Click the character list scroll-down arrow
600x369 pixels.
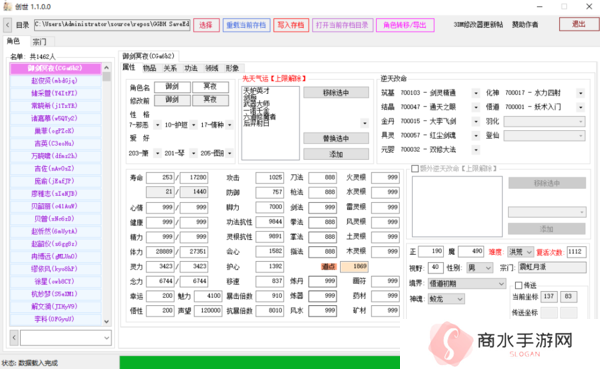pos(106,322)
